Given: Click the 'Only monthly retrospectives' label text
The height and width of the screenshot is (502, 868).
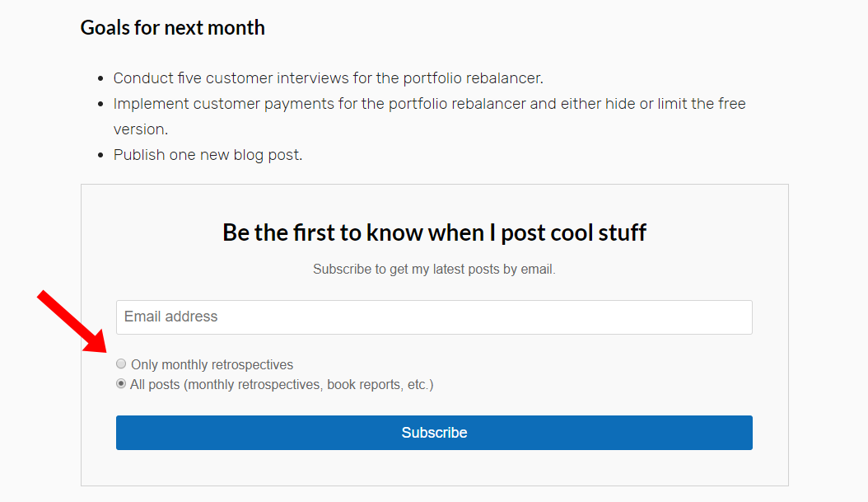Looking at the screenshot, I should pos(212,364).
